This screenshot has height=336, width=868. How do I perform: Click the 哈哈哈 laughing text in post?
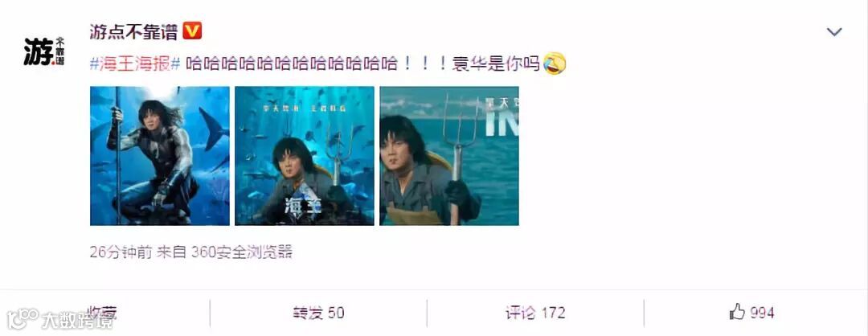(292, 64)
